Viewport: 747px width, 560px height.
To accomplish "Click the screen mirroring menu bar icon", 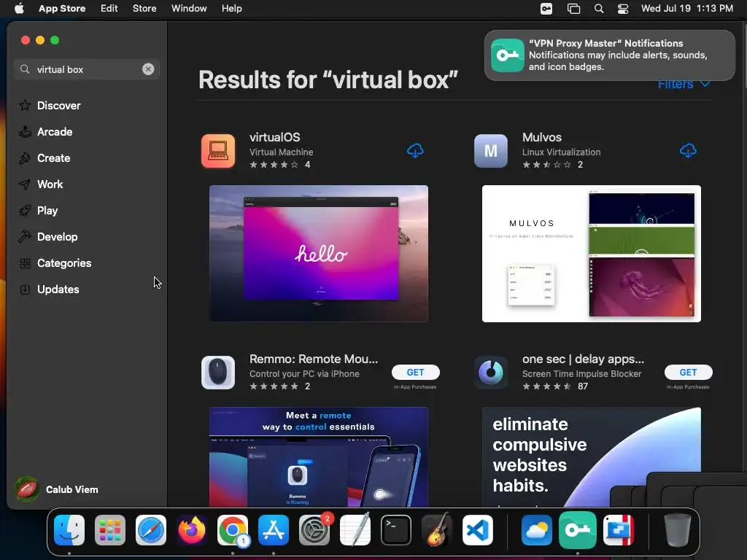I will click(573, 9).
